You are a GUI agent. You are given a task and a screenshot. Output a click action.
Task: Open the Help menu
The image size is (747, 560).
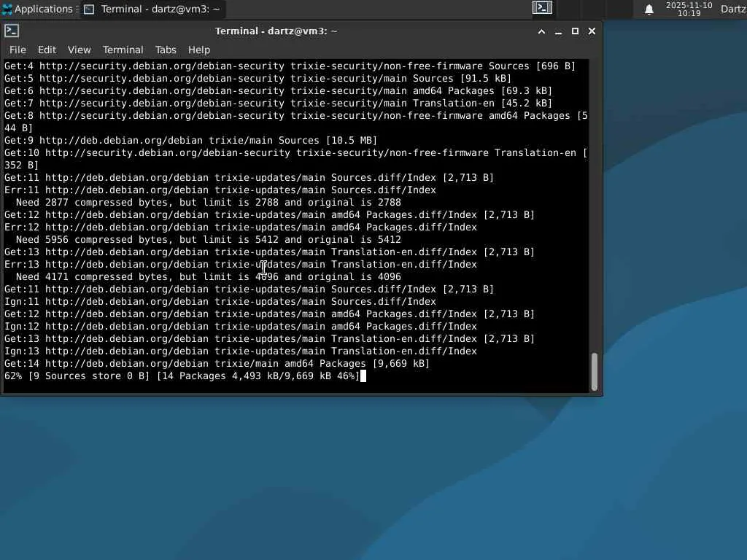[x=199, y=50]
